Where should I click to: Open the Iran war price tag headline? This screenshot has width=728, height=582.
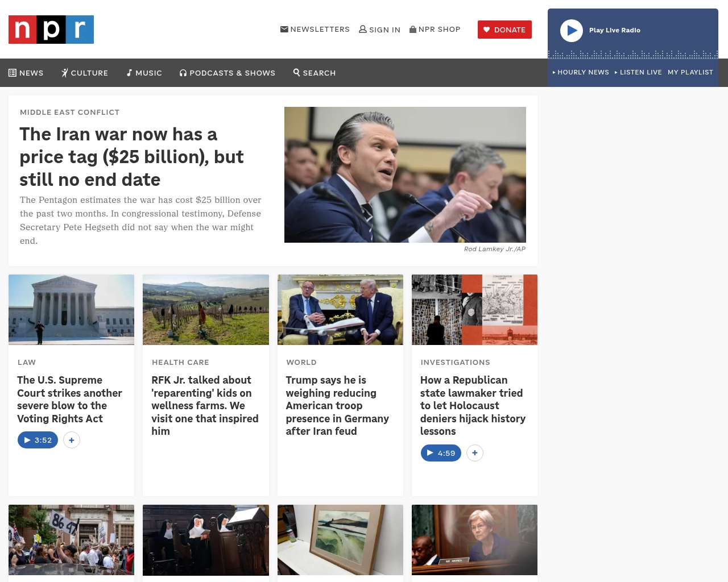[132, 157]
